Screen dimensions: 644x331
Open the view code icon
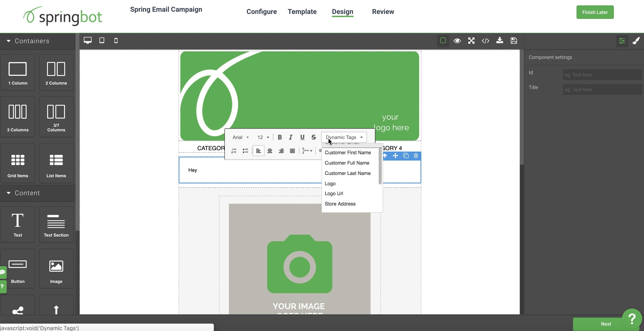click(485, 40)
